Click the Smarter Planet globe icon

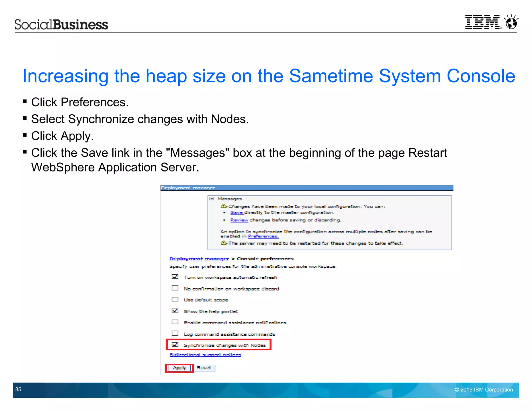coord(511,22)
